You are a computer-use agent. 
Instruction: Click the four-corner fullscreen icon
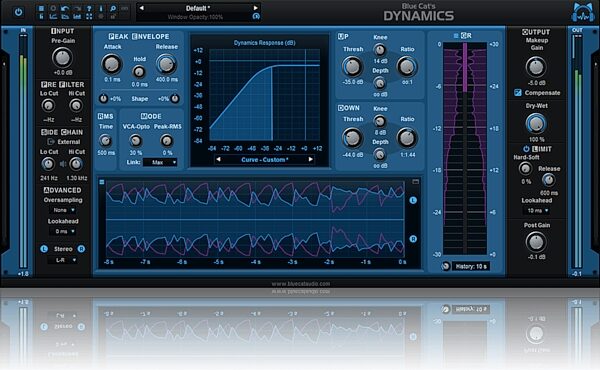click(x=89, y=16)
